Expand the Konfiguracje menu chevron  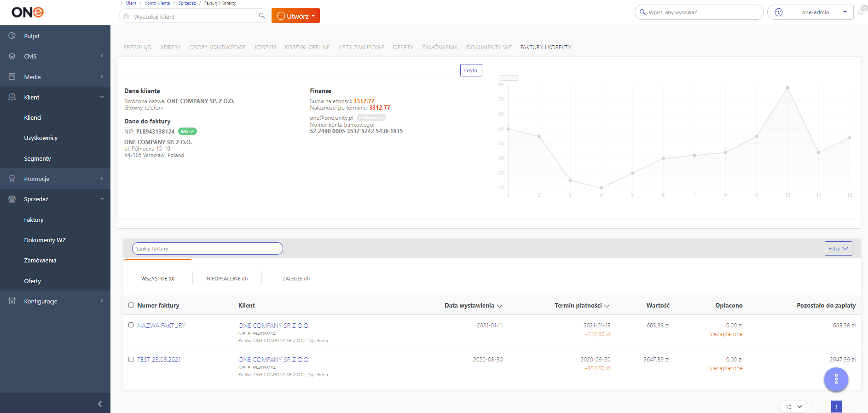[102, 301]
